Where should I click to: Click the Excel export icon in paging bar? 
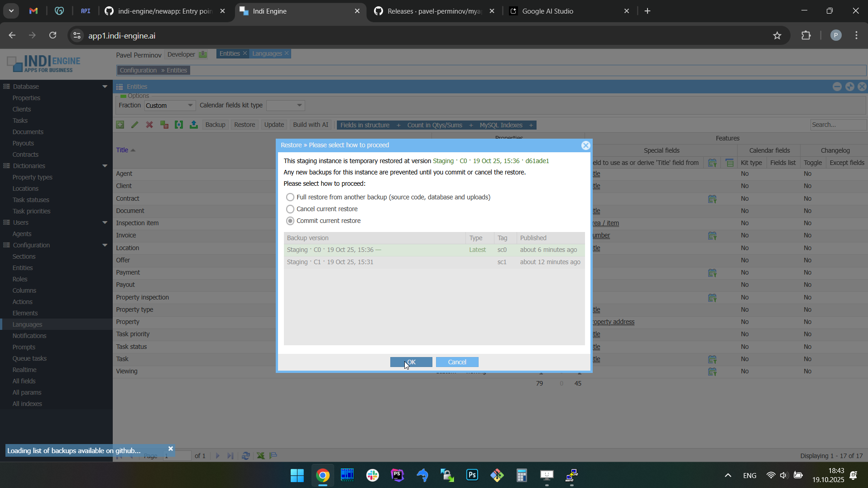(x=261, y=456)
